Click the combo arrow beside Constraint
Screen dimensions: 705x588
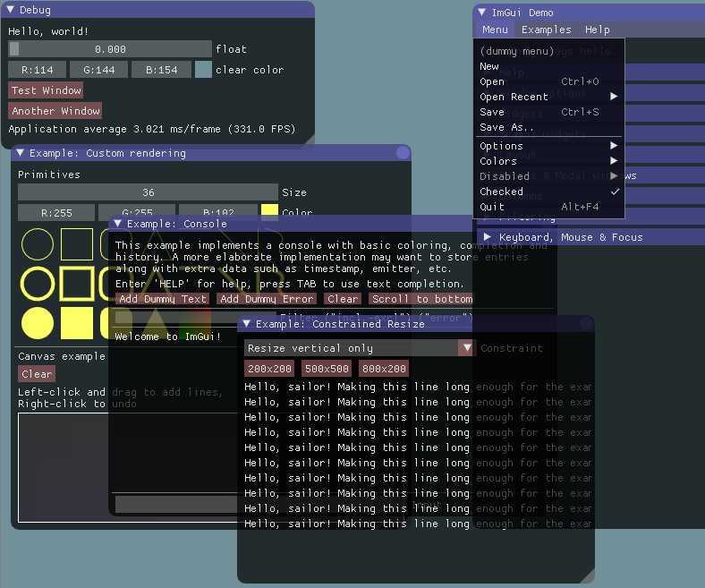(466, 348)
